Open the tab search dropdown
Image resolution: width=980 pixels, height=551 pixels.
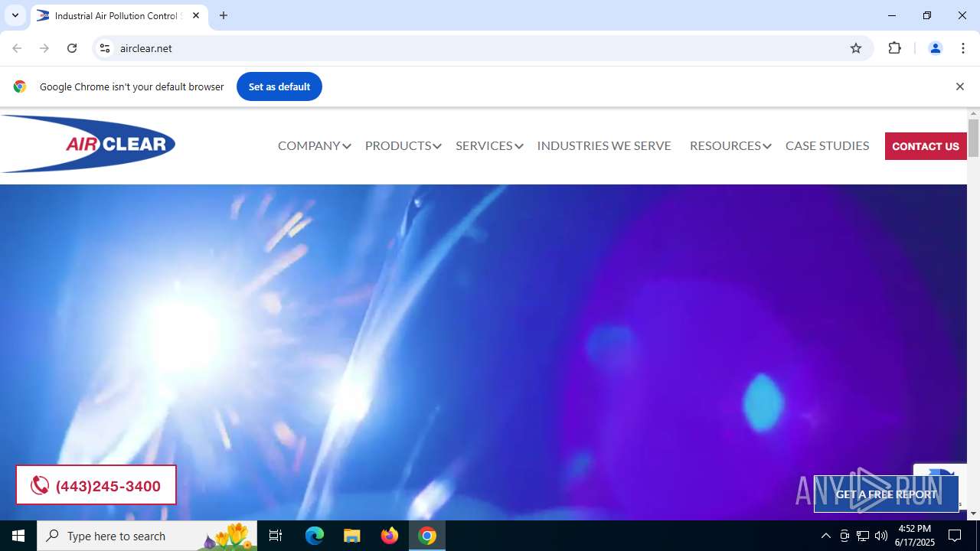tap(15, 15)
